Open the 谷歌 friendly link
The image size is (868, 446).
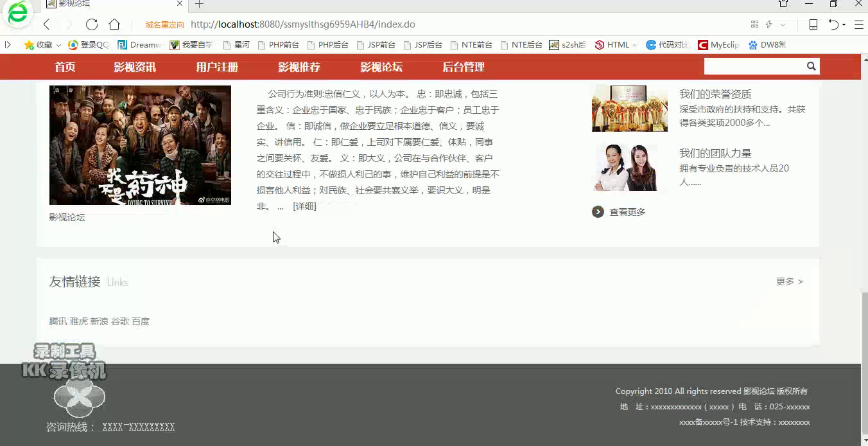click(x=119, y=321)
